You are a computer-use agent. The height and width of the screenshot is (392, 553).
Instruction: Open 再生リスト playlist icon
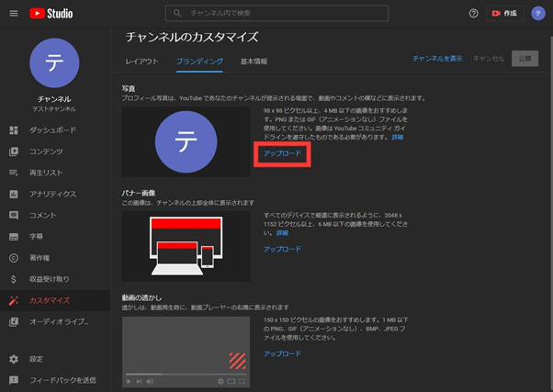pyautogui.click(x=14, y=173)
